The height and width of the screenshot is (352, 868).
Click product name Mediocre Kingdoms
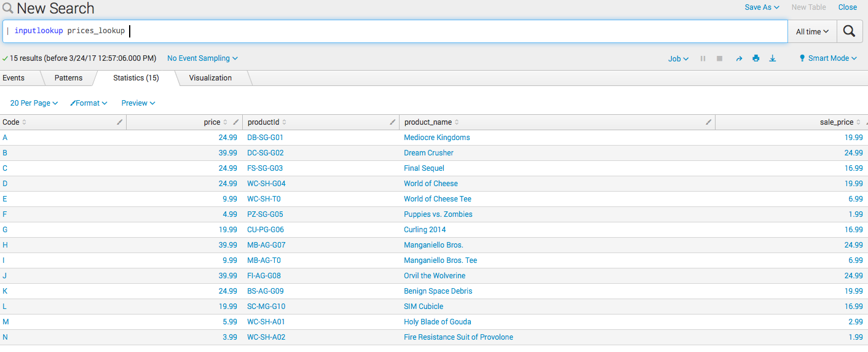click(x=436, y=138)
